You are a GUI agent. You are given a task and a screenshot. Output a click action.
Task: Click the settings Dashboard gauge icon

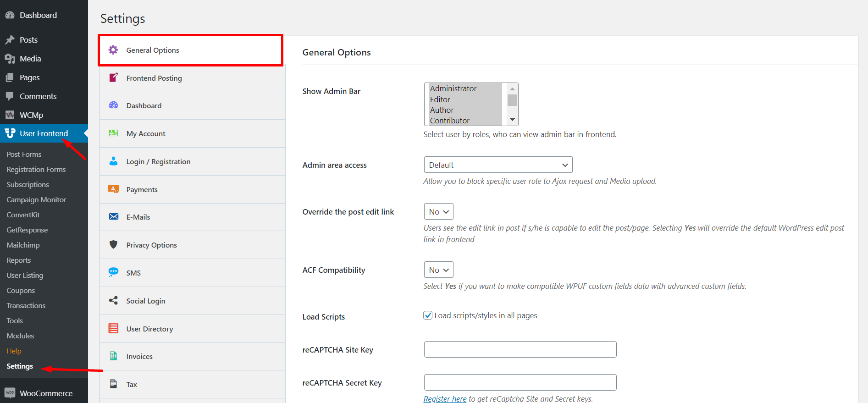(x=113, y=105)
